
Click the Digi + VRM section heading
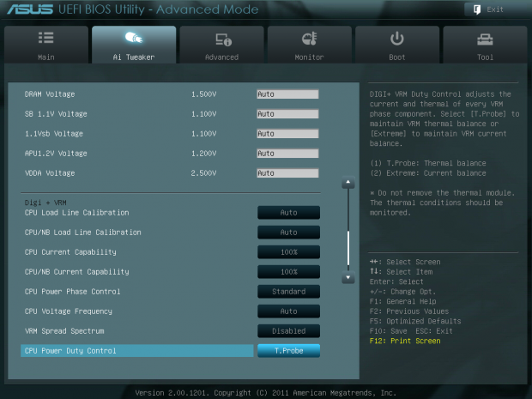click(45, 203)
